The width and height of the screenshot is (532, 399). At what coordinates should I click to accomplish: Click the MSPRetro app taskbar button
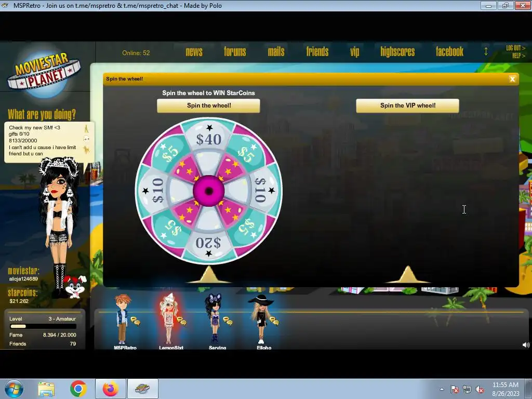pos(142,389)
